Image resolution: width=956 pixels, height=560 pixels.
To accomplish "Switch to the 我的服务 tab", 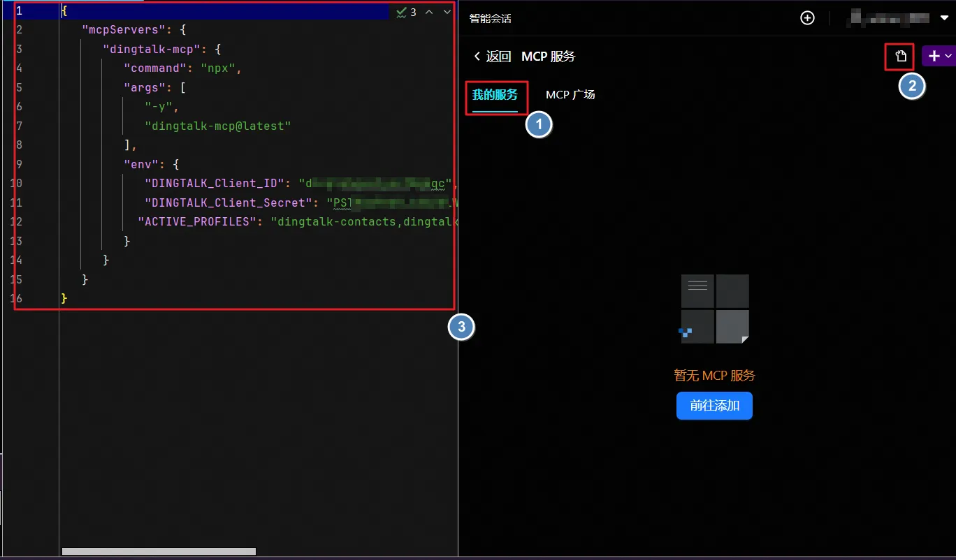I will pos(495,95).
